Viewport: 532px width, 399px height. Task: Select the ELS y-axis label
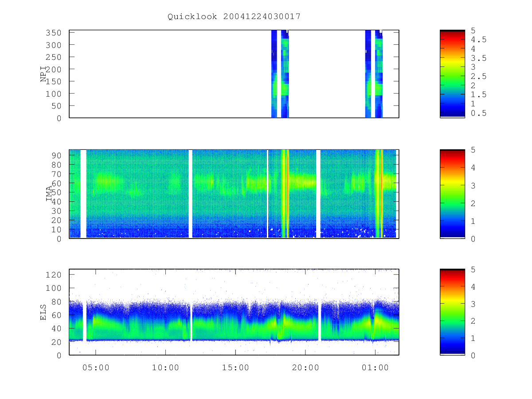pos(43,312)
